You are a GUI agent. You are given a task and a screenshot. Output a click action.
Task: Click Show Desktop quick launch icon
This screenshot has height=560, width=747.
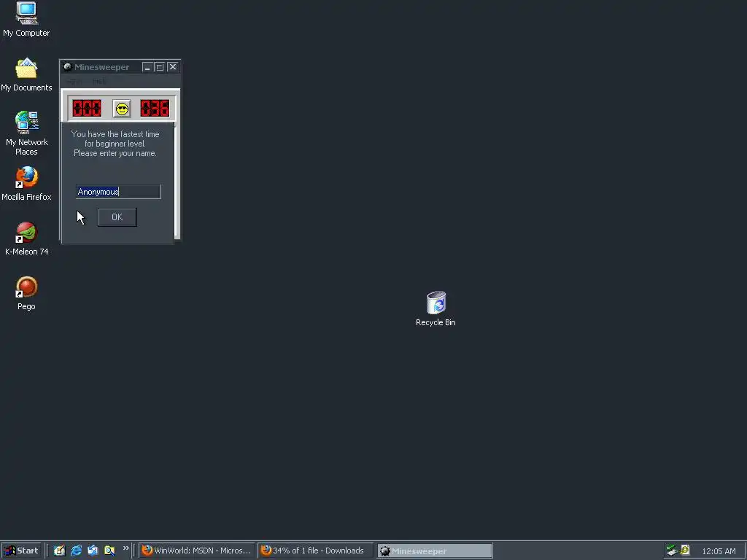coord(59,551)
